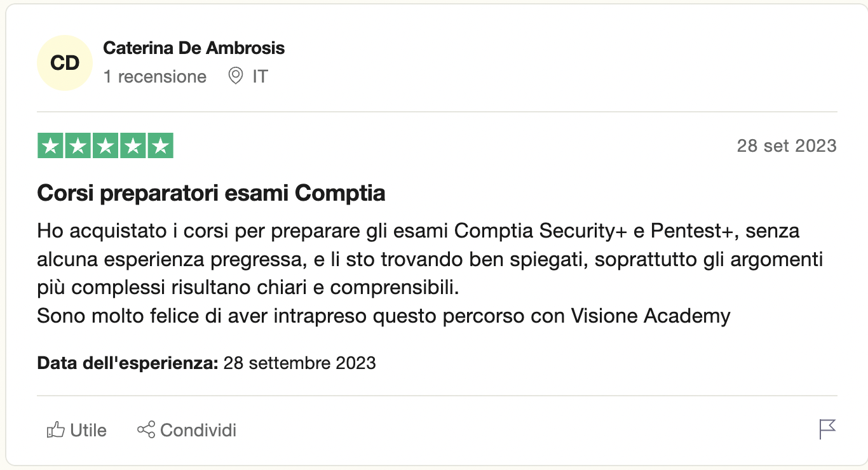This screenshot has width=868, height=470.
Task: Click the third green star of the rating
Action: [105, 146]
